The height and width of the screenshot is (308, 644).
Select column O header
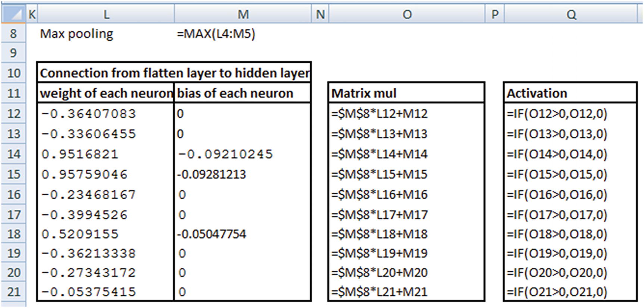[407, 14]
